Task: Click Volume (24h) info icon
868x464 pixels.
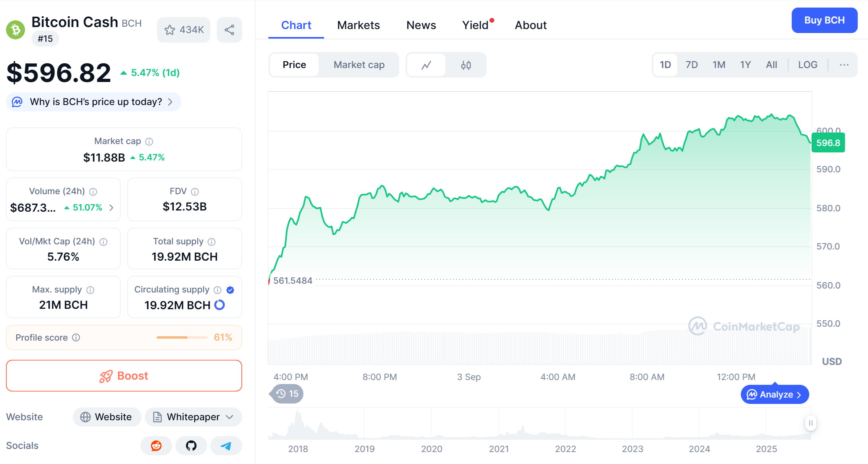Action: click(93, 192)
